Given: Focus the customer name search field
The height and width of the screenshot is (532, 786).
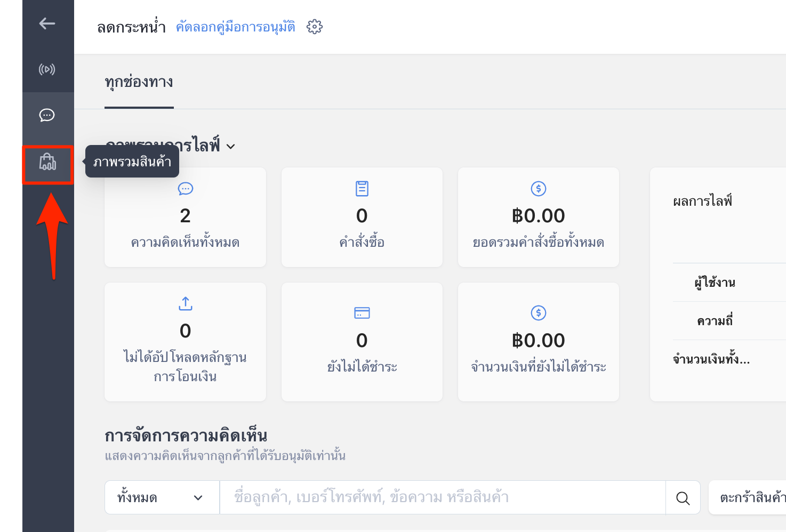Looking at the screenshot, I should pos(443,498).
